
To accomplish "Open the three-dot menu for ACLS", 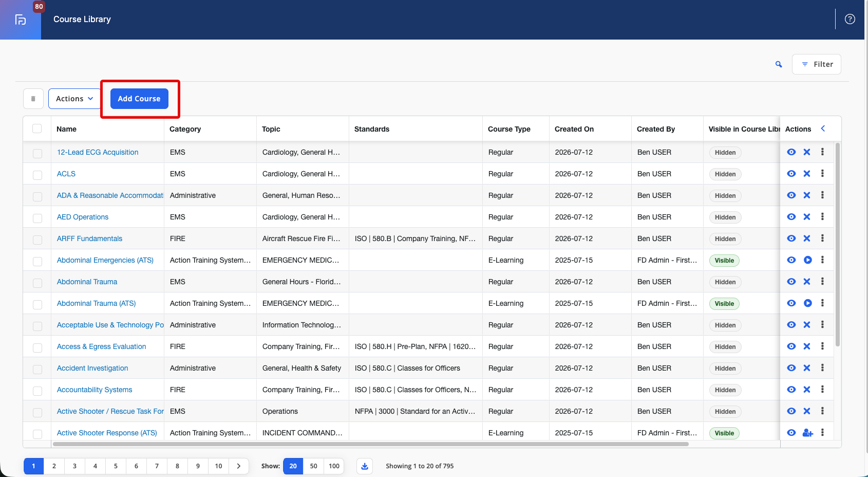I will pos(822,174).
